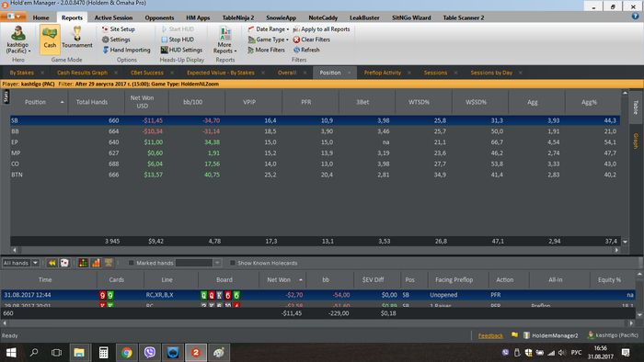The image size is (644, 362).
Task: Open the hand replayer cards icon
Action: point(64,263)
